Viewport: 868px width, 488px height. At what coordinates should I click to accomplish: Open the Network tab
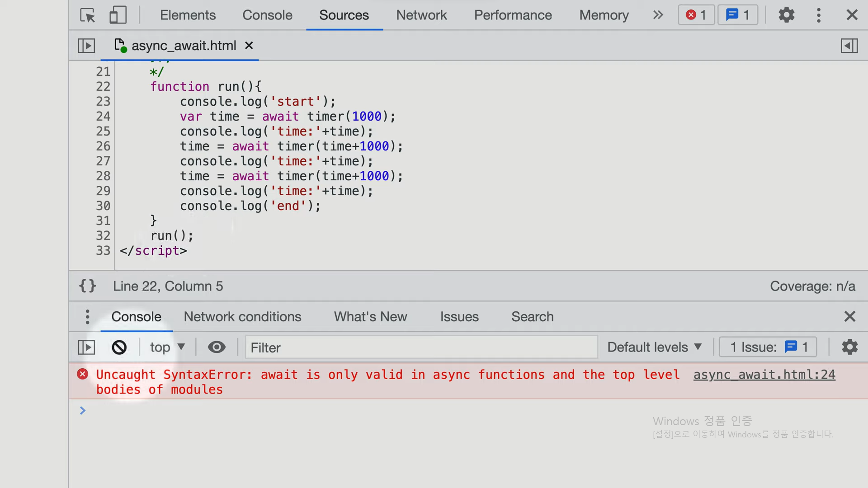421,15
